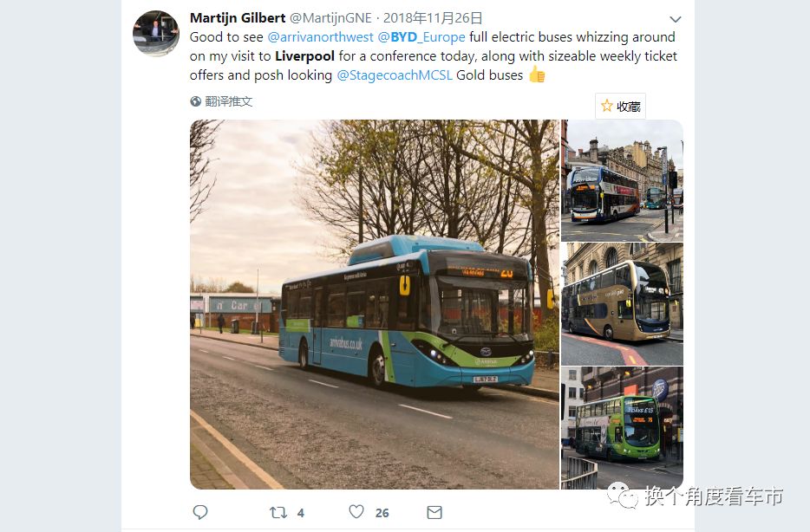Open the @StagecoachMCSL mention link

395,75
